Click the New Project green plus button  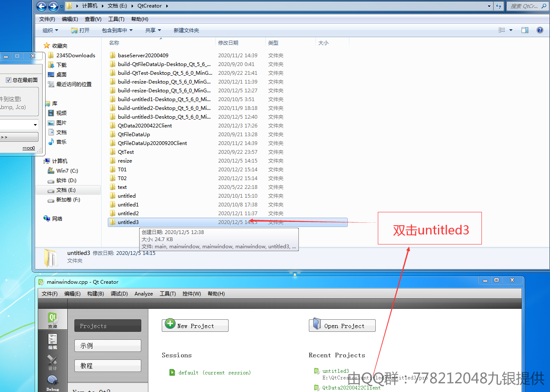[x=195, y=326]
